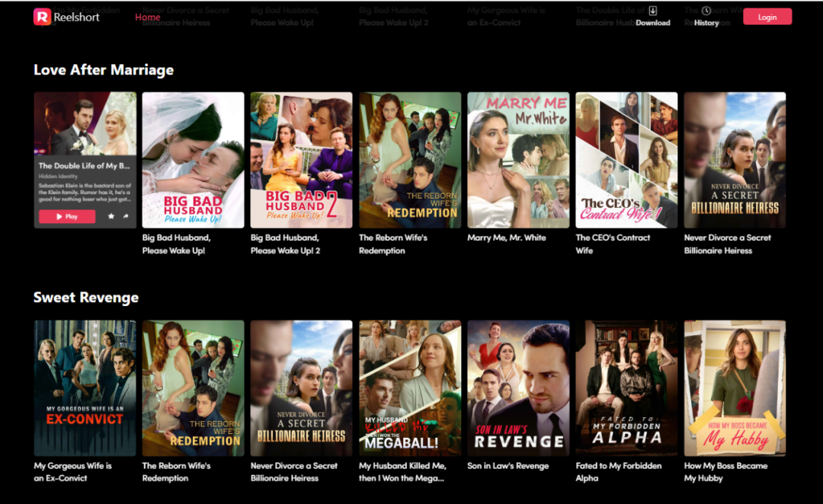Click 'Never Divorce a Secret Billionaire Heiress' title, Love After Marriage
Screen dimensions: 823x504
pyautogui.click(x=728, y=244)
